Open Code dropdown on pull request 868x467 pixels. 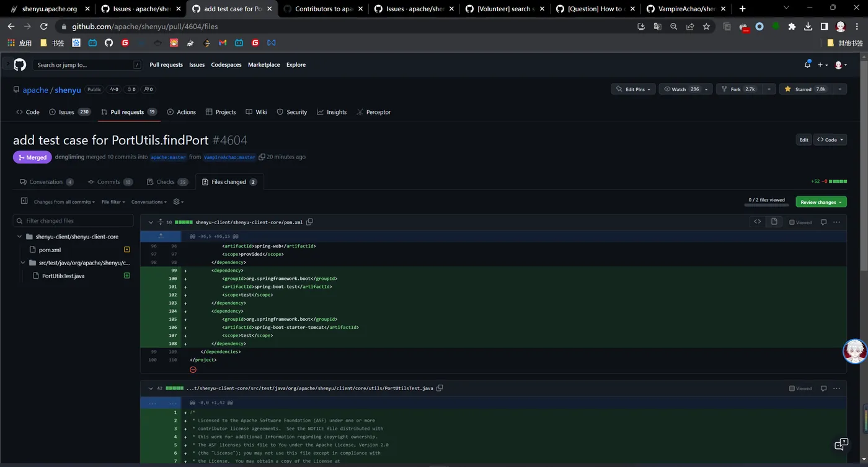point(830,140)
